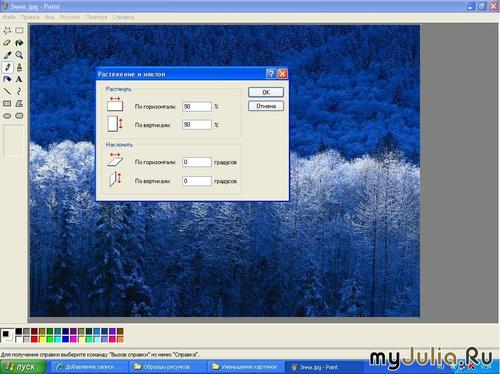The image size is (500, 374).
Task: Select the rectangular Select tool
Action: pyautogui.click(x=19, y=31)
